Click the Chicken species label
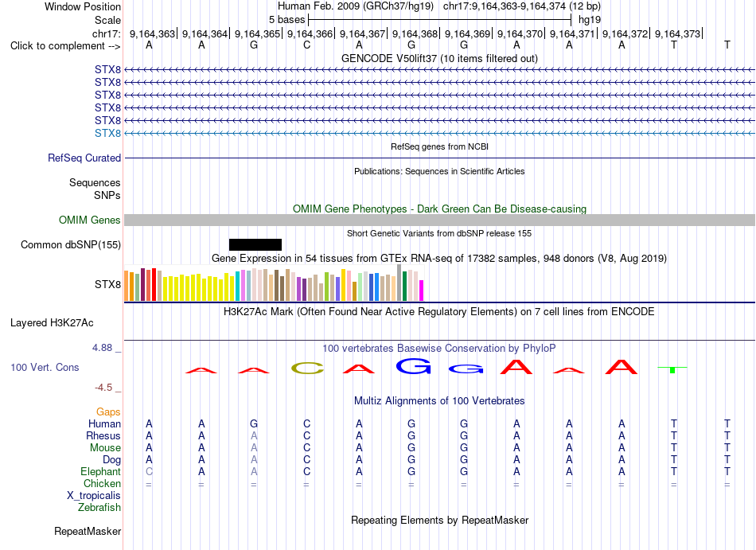Image resolution: width=756 pixels, height=550 pixels. point(102,483)
